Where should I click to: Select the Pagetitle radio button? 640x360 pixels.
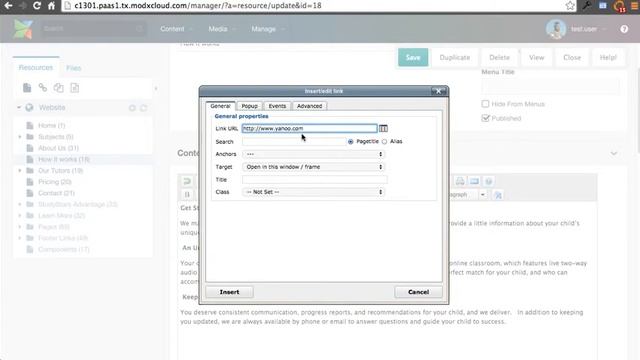(x=351, y=142)
